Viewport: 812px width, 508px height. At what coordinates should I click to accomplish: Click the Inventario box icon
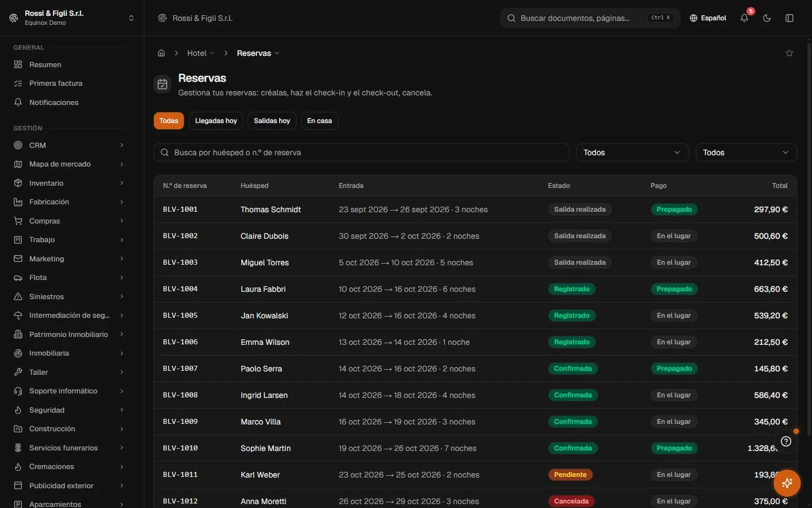pos(18,183)
